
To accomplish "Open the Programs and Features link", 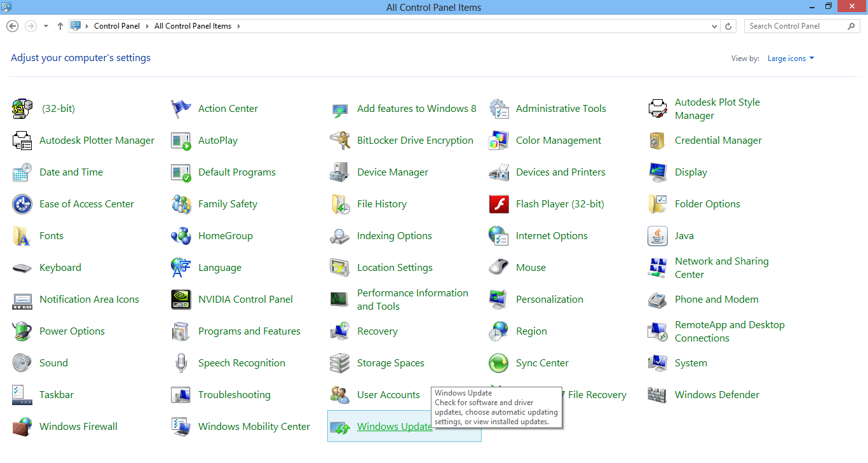I will point(249,331).
